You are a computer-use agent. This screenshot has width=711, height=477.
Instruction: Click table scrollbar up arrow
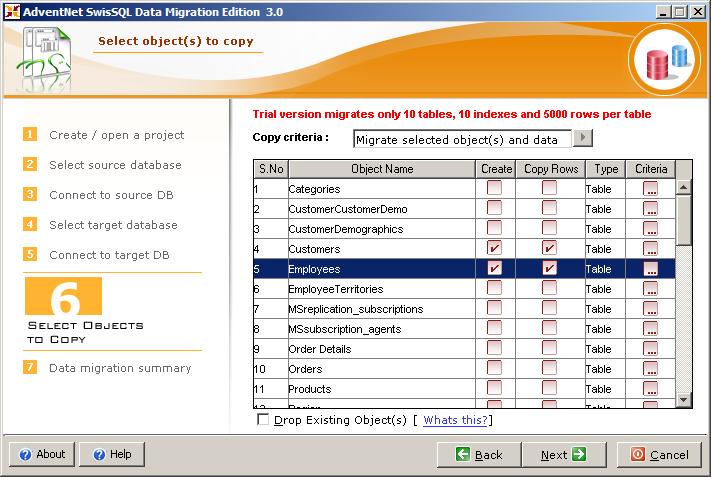683,186
